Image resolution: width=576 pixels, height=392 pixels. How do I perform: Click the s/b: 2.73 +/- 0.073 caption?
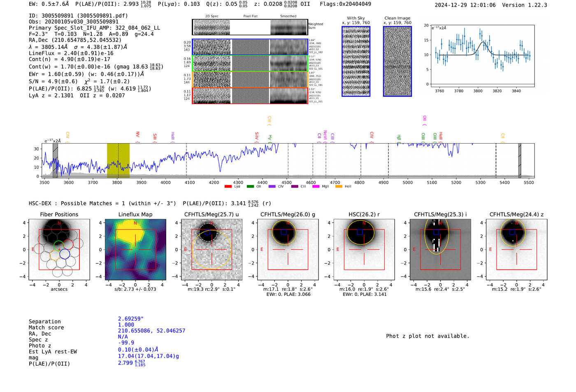(135, 289)
